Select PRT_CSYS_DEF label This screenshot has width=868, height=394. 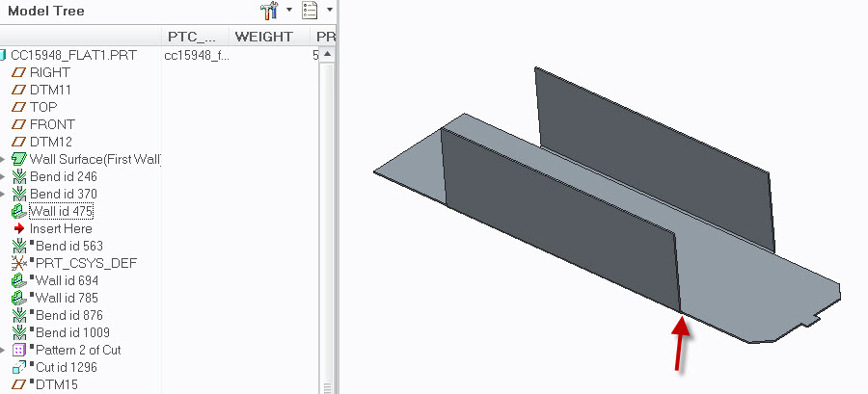[x=86, y=263]
